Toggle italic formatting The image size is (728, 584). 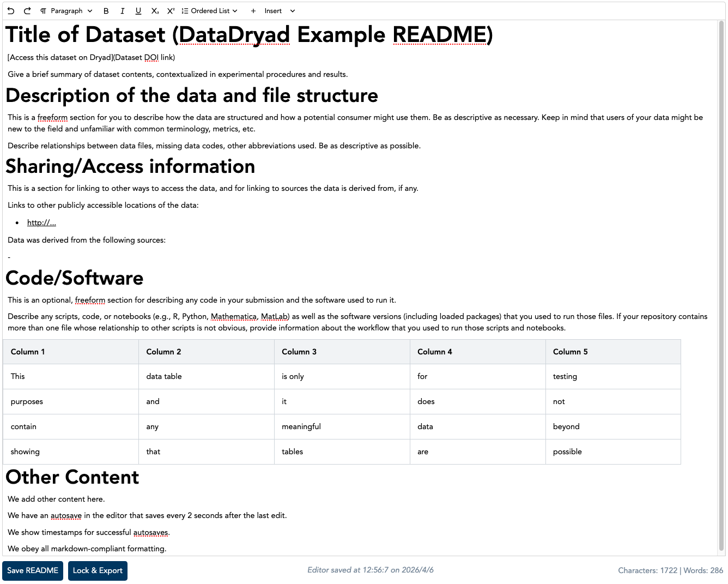pyautogui.click(x=122, y=11)
